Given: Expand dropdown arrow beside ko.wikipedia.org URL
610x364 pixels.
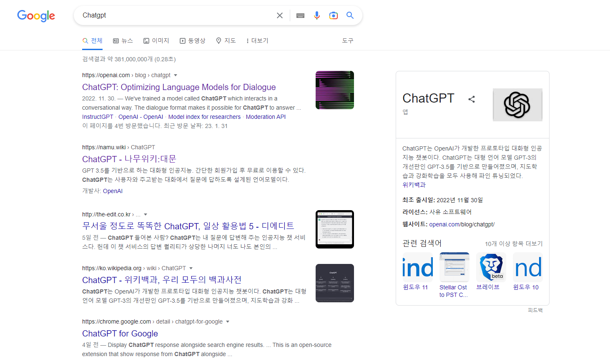Looking at the screenshot, I should click(x=191, y=268).
